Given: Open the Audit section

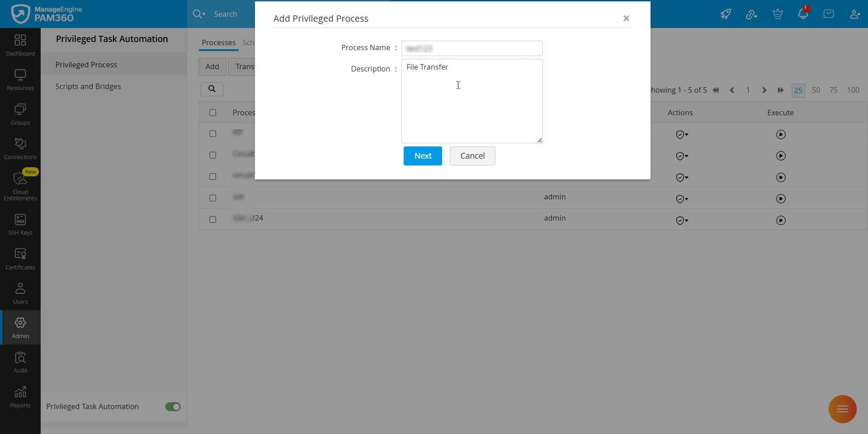Looking at the screenshot, I should click(x=20, y=361).
